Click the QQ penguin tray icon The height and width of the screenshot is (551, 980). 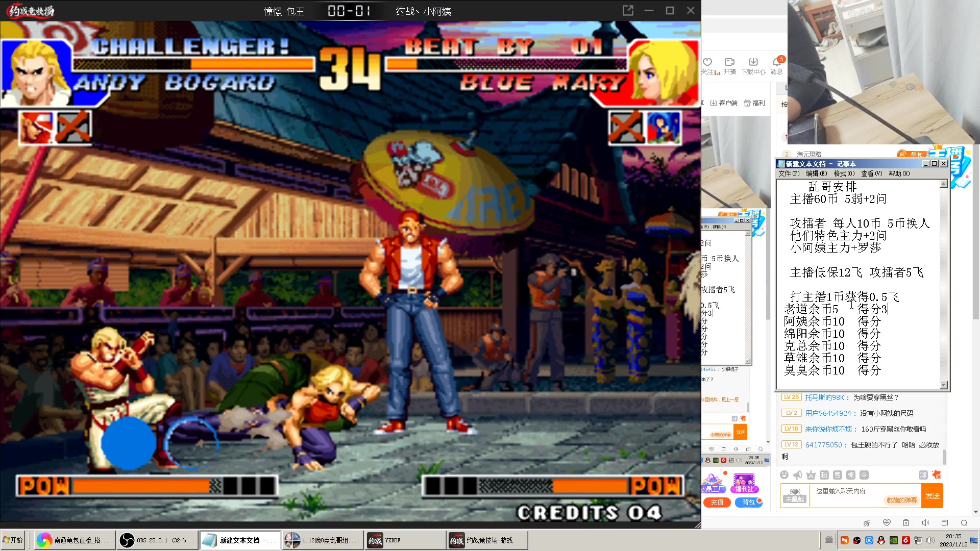pos(881,540)
